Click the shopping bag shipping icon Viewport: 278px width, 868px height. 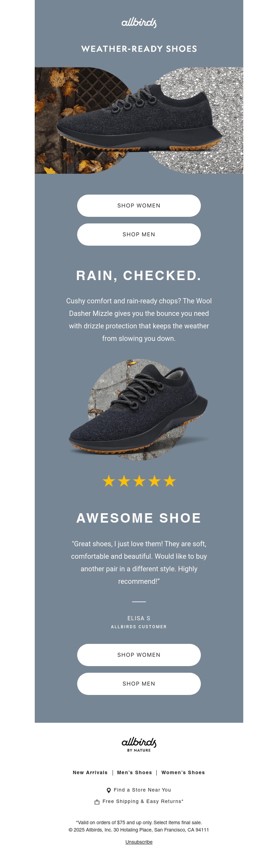click(97, 802)
